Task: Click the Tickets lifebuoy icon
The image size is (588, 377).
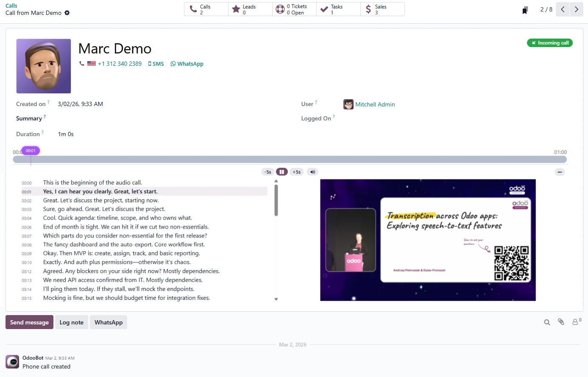Action: 280,9
